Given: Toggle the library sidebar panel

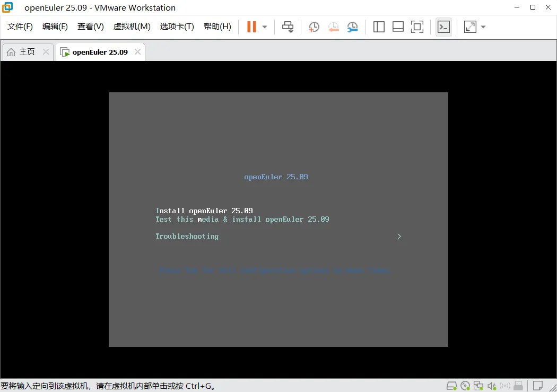Looking at the screenshot, I should 379,27.
